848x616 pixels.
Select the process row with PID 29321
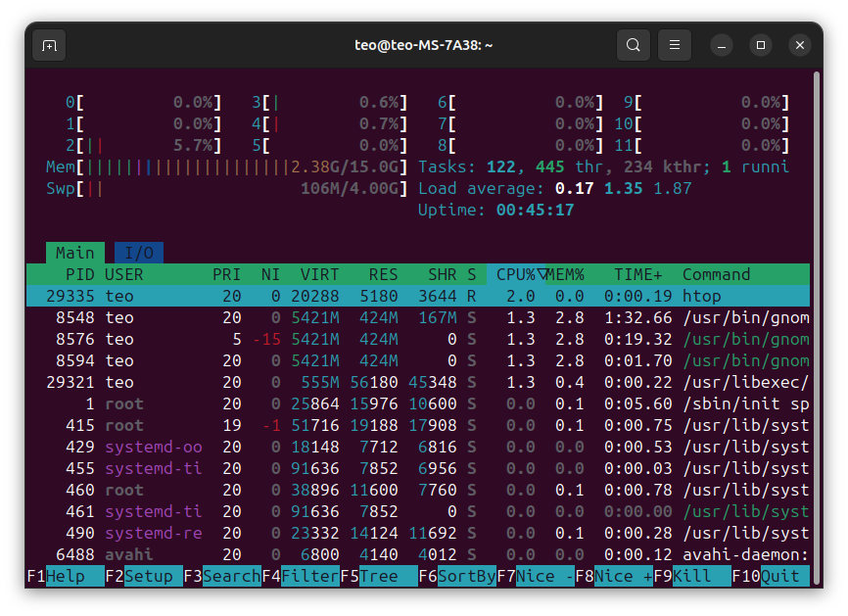418,382
